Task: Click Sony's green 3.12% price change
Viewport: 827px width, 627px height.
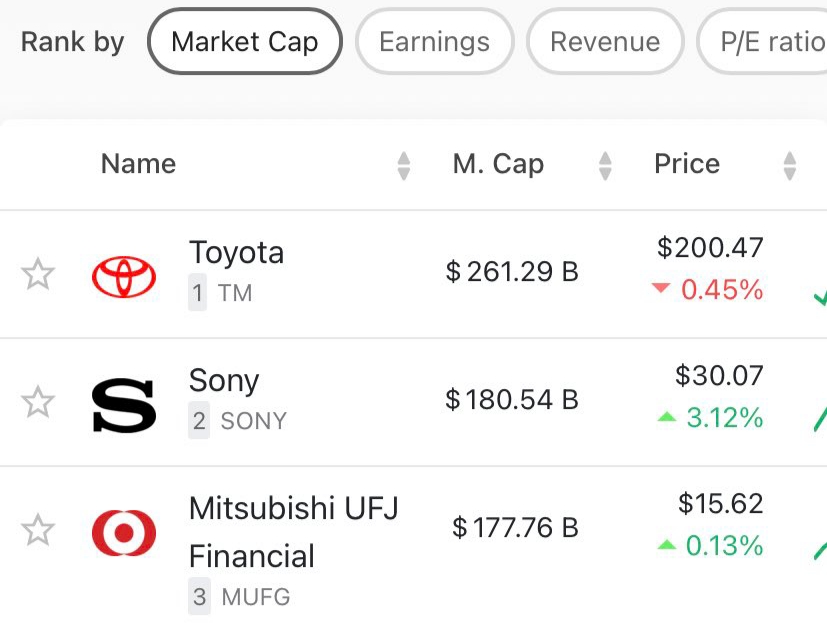Action: (x=710, y=418)
